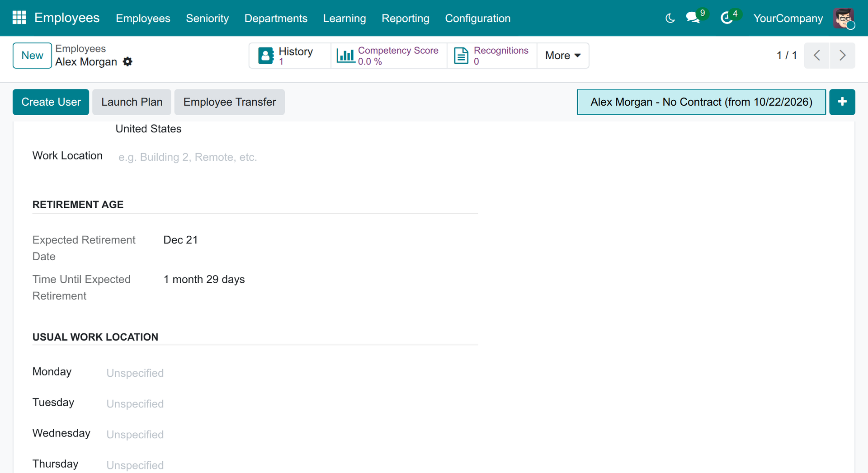The width and height of the screenshot is (868, 473).
Task: Open the Seniority menu
Action: pyautogui.click(x=207, y=18)
